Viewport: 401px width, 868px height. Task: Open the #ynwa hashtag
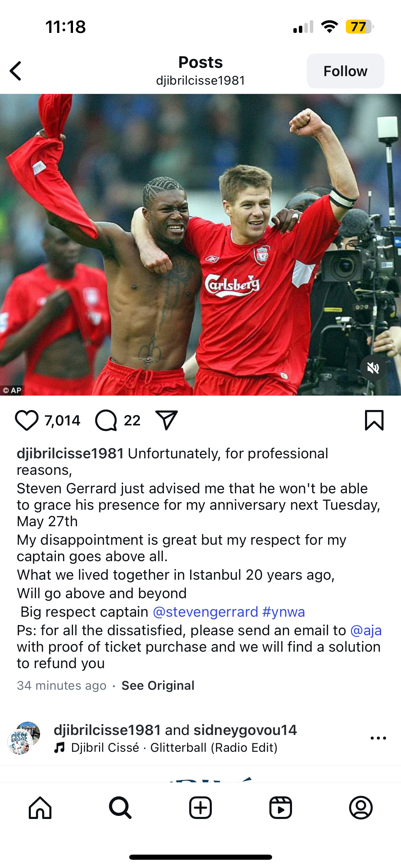[x=283, y=612]
